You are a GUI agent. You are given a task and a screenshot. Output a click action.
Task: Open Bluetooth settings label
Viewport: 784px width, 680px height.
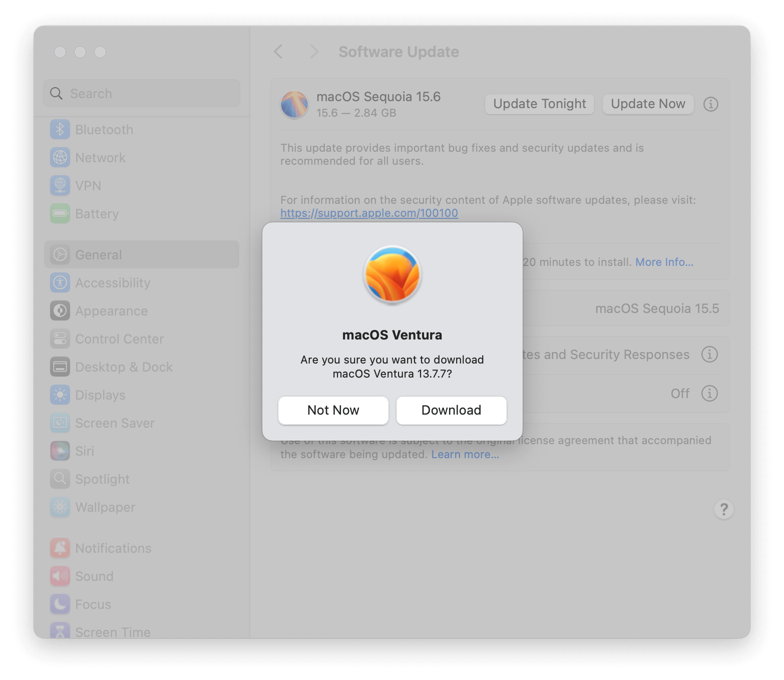tap(104, 130)
